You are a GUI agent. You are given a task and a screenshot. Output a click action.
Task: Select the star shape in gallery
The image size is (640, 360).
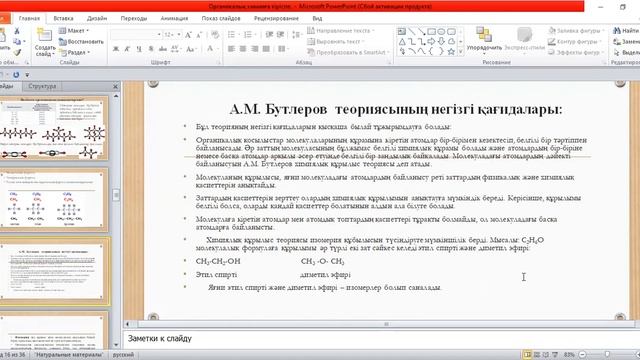[451, 51]
